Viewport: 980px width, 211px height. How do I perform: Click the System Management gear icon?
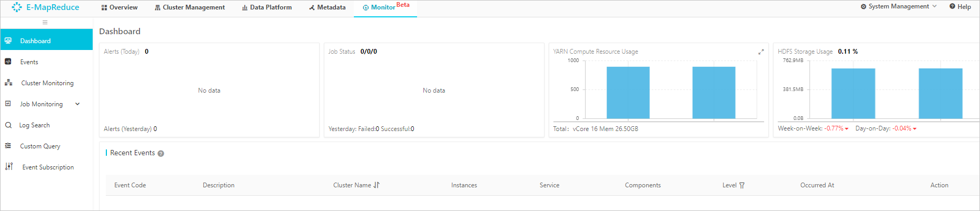(x=864, y=6)
